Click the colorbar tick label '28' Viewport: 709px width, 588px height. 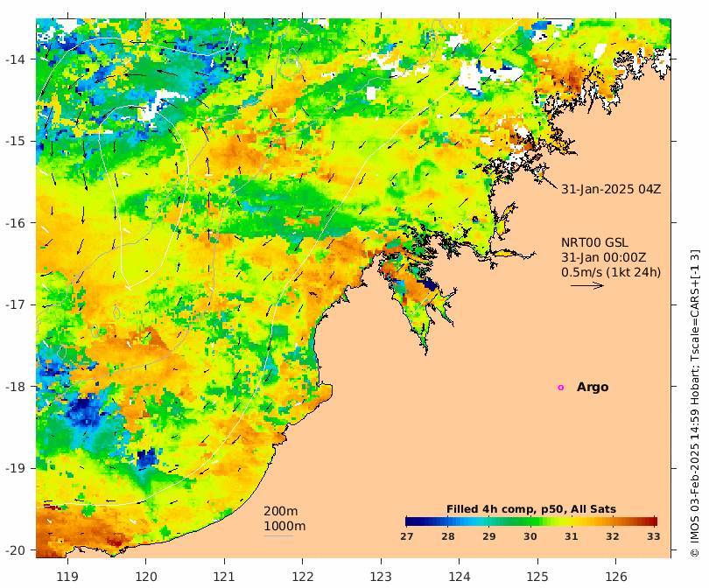click(447, 536)
